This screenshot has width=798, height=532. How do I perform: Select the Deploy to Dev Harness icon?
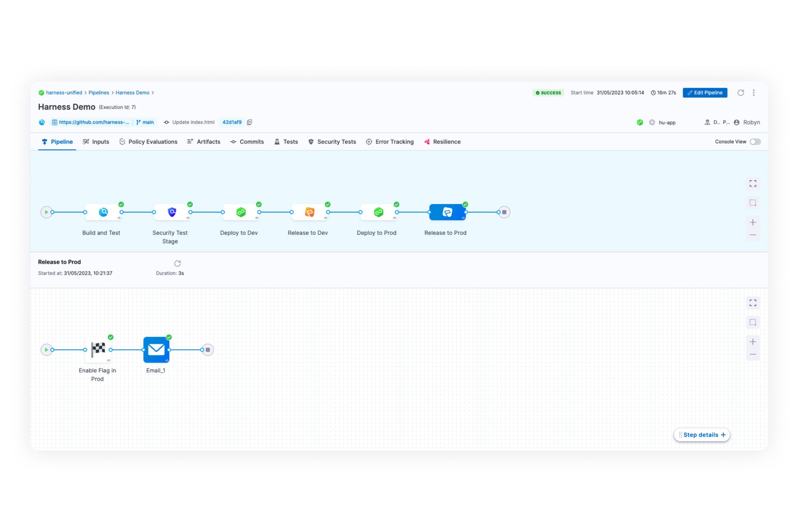pos(241,212)
